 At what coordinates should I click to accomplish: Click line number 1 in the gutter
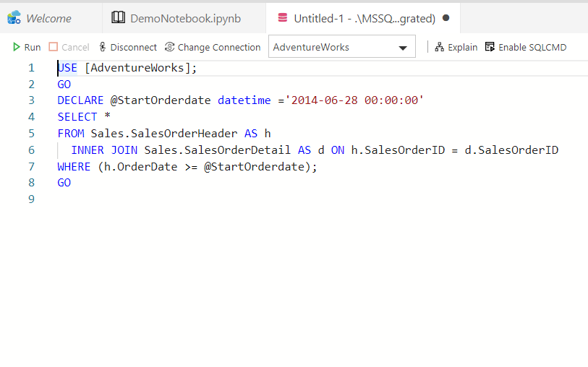pos(31,68)
